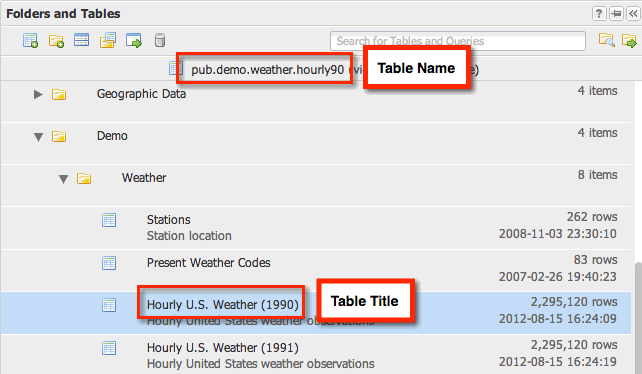Click the 4 items count for Geographic Data
642x374 pixels.
point(597,91)
